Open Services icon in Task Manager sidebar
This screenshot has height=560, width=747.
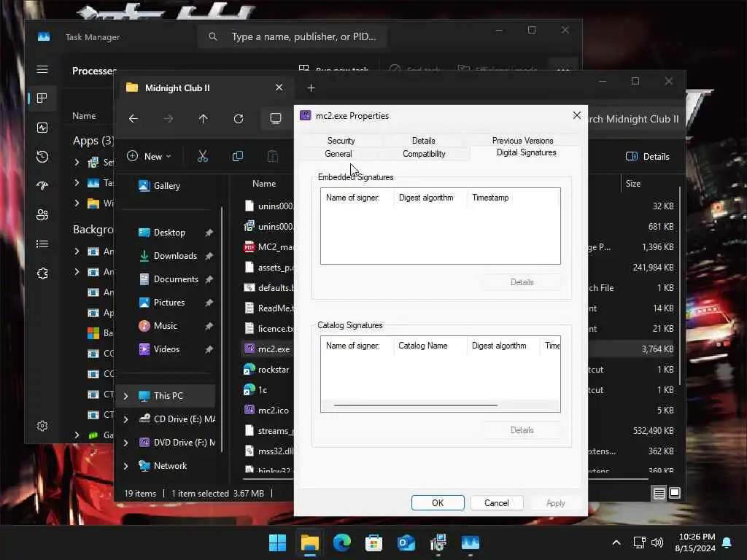click(42, 273)
